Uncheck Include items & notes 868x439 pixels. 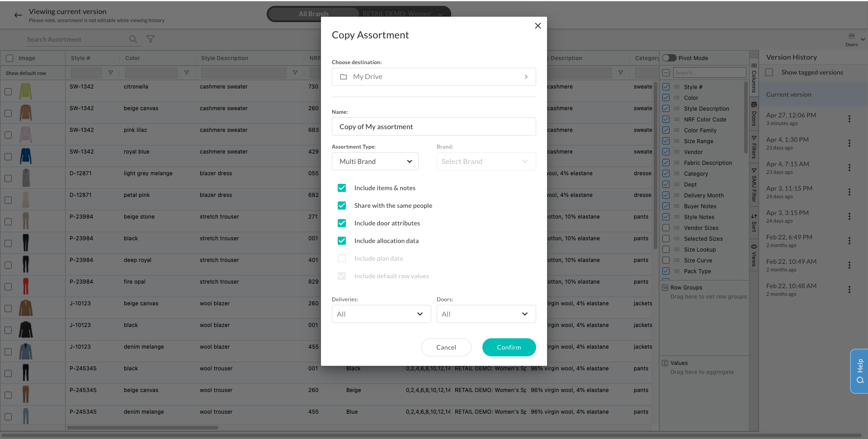coord(342,188)
